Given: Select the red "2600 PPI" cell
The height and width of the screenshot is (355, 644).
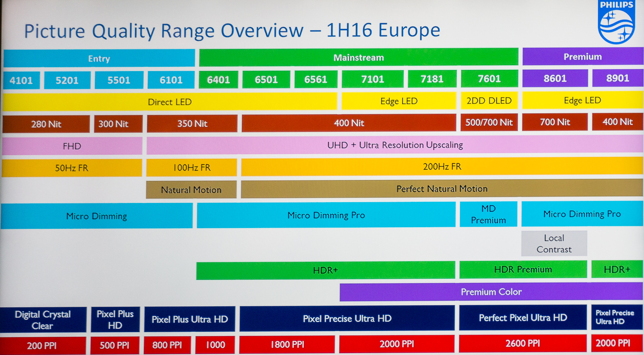Looking at the screenshot, I should pos(523,343).
